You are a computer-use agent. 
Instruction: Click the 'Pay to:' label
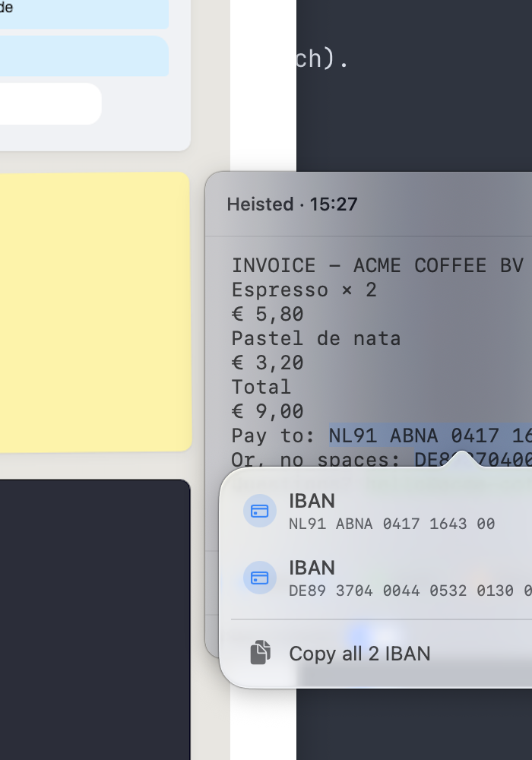click(x=274, y=435)
